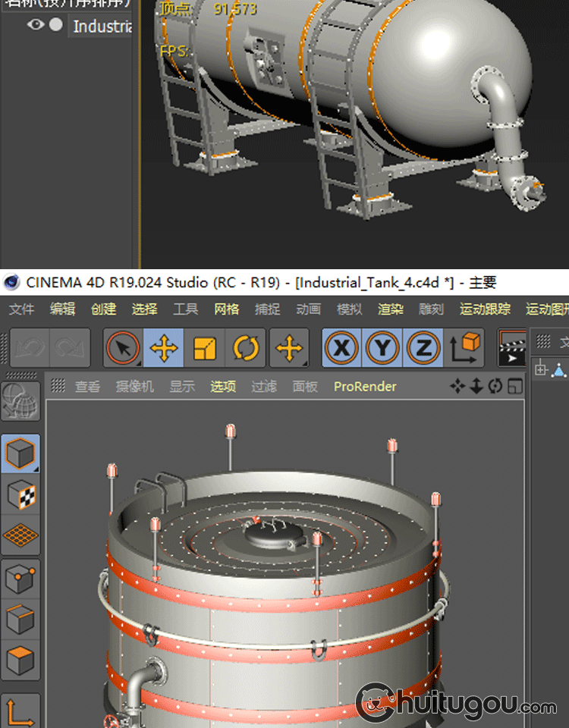Toggle Z axis lock
This screenshot has height=728, width=569.
(423, 348)
